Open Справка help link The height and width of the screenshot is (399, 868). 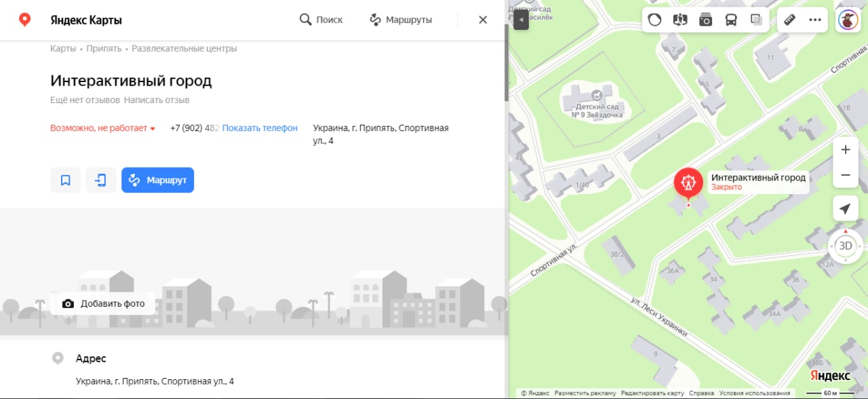pos(701,393)
